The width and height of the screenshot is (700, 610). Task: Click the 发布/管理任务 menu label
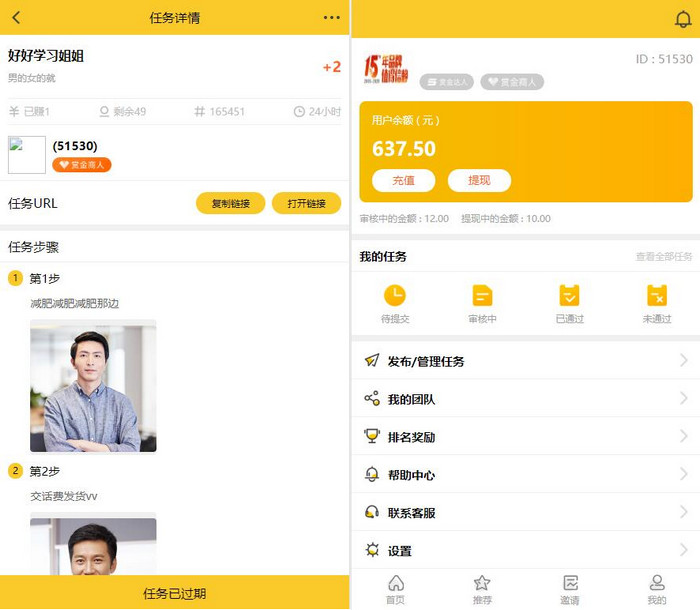click(426, 361)
